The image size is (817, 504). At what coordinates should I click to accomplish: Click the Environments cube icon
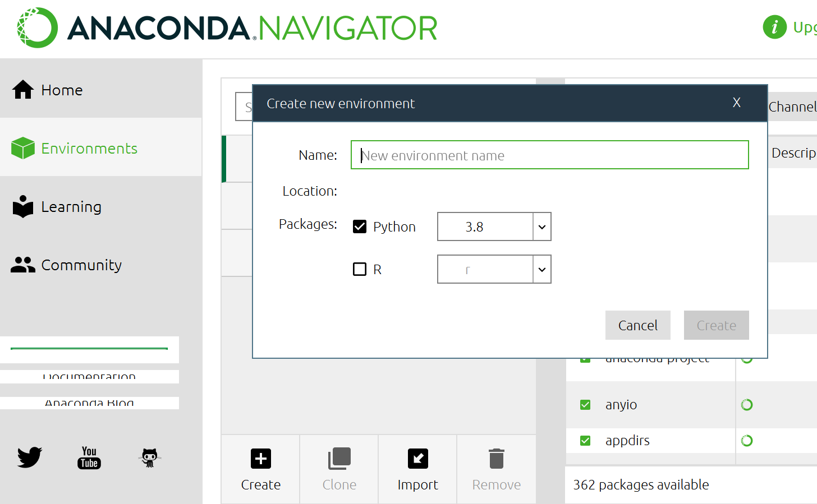23,148
